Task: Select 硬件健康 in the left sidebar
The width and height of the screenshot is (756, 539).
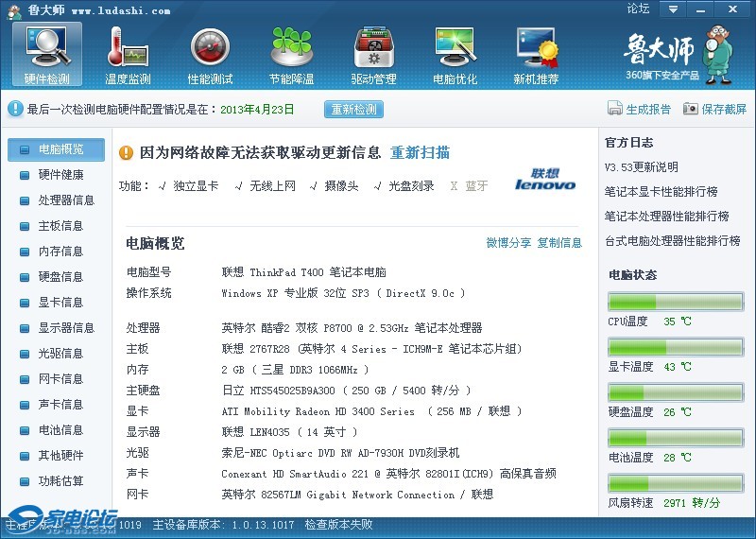Action: tap(60, 174)
